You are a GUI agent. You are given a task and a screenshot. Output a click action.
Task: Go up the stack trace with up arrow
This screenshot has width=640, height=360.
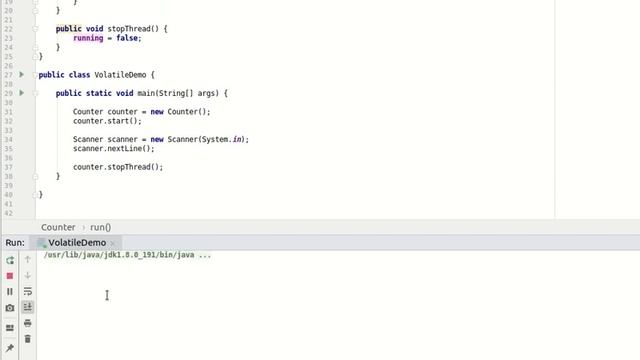27,259
